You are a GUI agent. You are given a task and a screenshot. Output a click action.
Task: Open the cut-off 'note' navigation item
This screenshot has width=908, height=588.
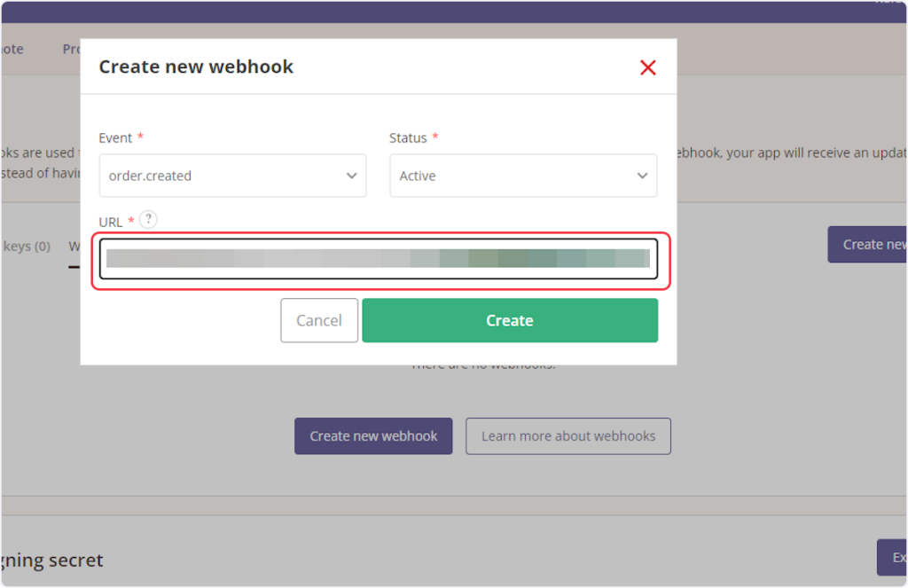pyautogui.click(x=12, y=49)
